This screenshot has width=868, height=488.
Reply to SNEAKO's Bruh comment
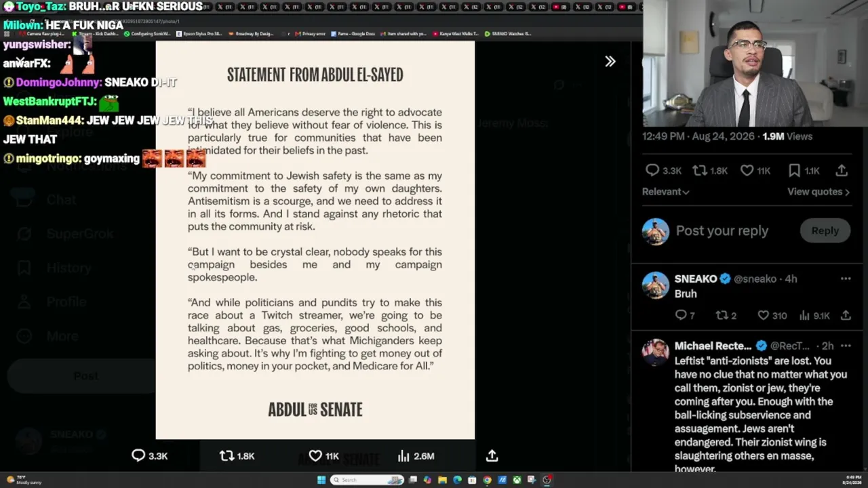pyautogui.click(x=681, y=315)
